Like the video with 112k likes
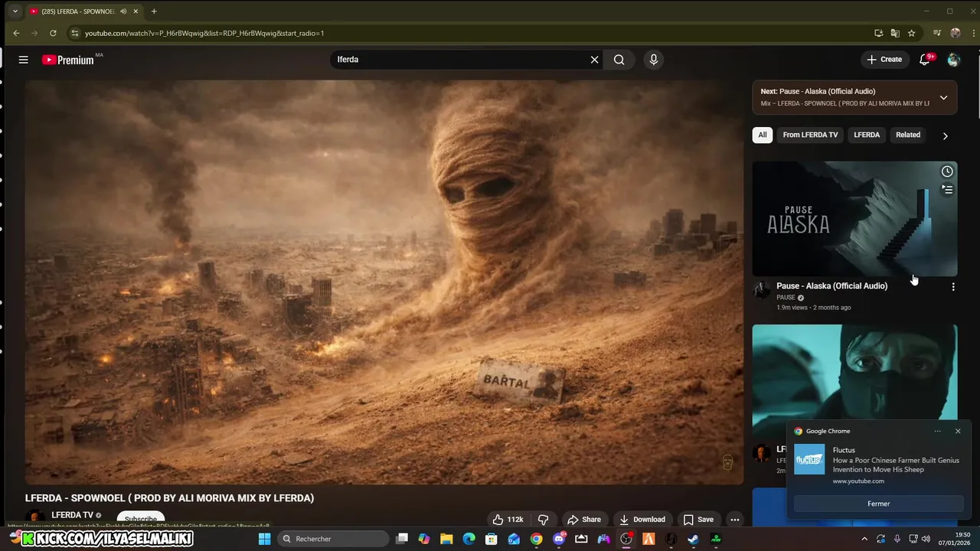 point(508,520)
